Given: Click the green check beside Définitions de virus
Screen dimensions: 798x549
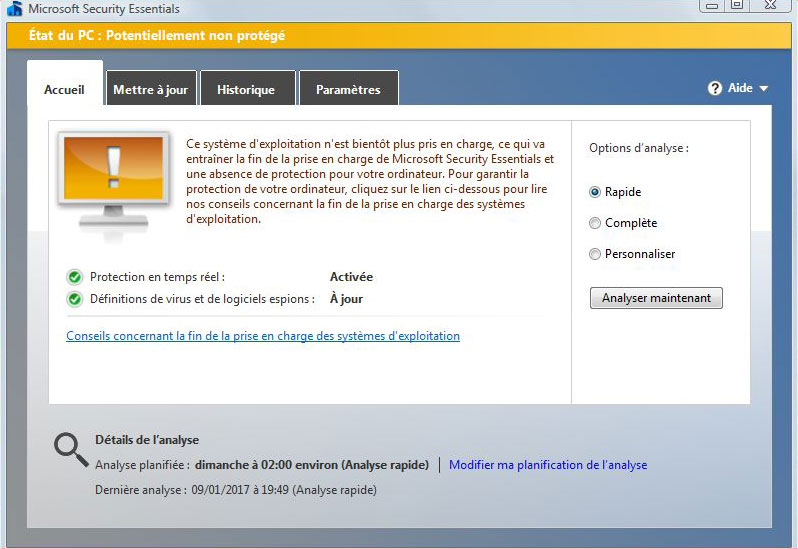Looking at the screenshot, I should click(74, 299).
